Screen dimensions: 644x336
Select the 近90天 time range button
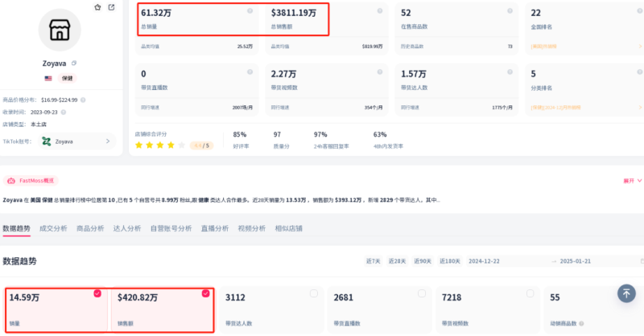[x=423, y=261]
